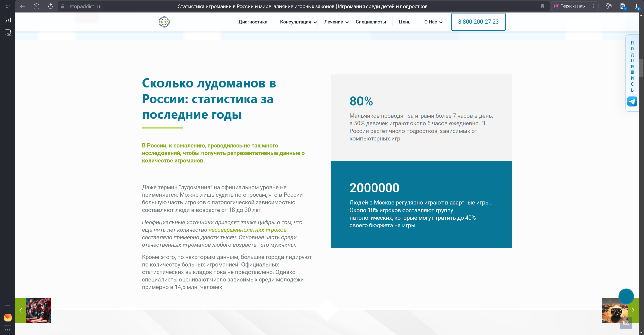This screenshot has width=644, height=335.
Task: Click phone button 8 800 200 27 23
Action: point(478,22)
